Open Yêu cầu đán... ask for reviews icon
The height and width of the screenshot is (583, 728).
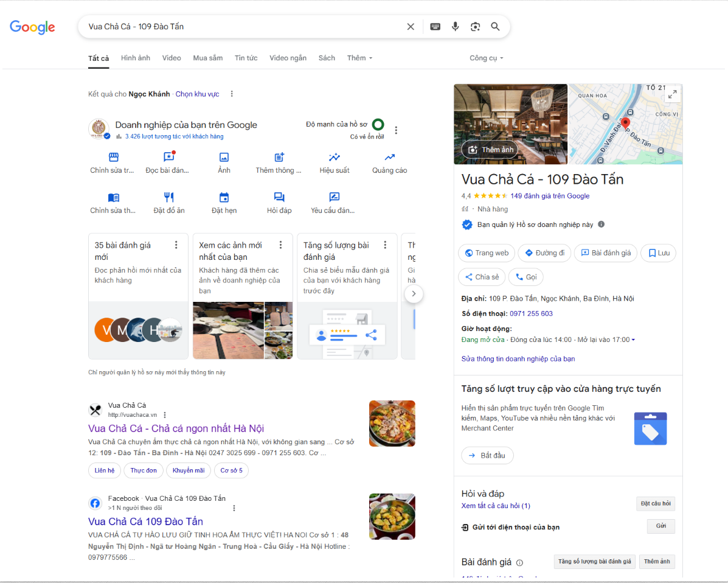point(335,197)
